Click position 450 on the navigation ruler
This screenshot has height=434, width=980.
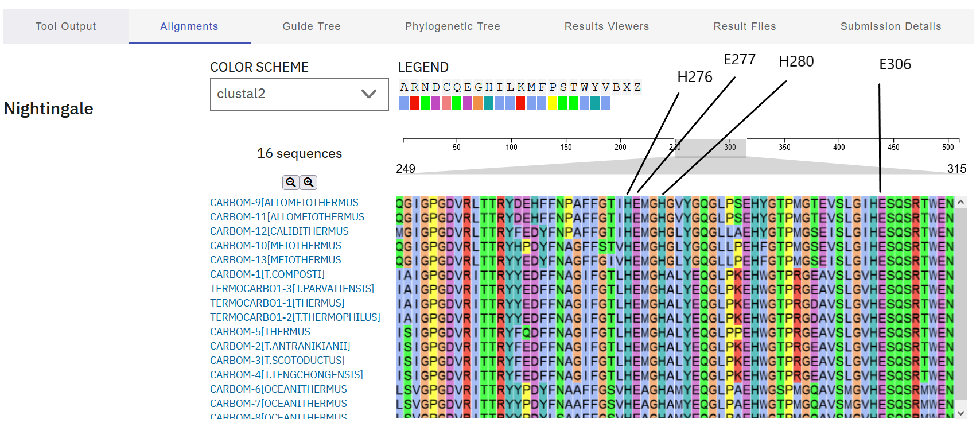pos(893,147)
